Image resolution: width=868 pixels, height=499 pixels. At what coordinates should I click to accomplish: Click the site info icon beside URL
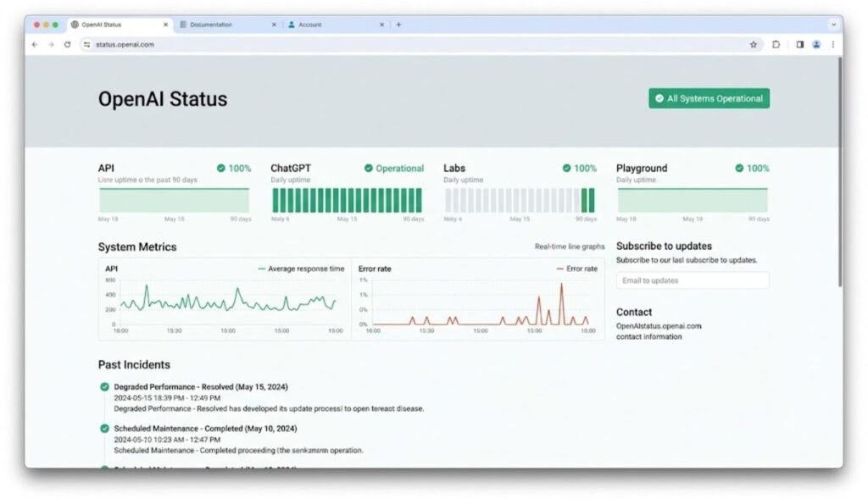[x=87, y=45]
